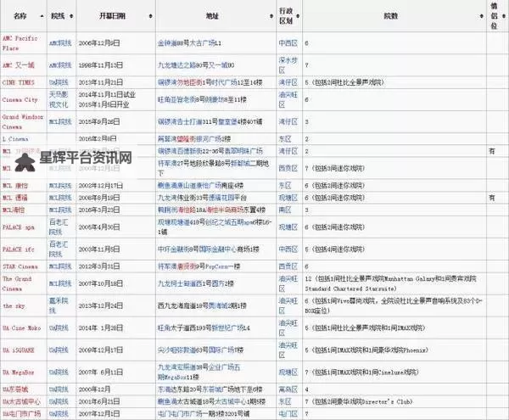Click the 太古城中心1期 address link
Viewport: 509px width, 420px height.
[x=236, y=402]
